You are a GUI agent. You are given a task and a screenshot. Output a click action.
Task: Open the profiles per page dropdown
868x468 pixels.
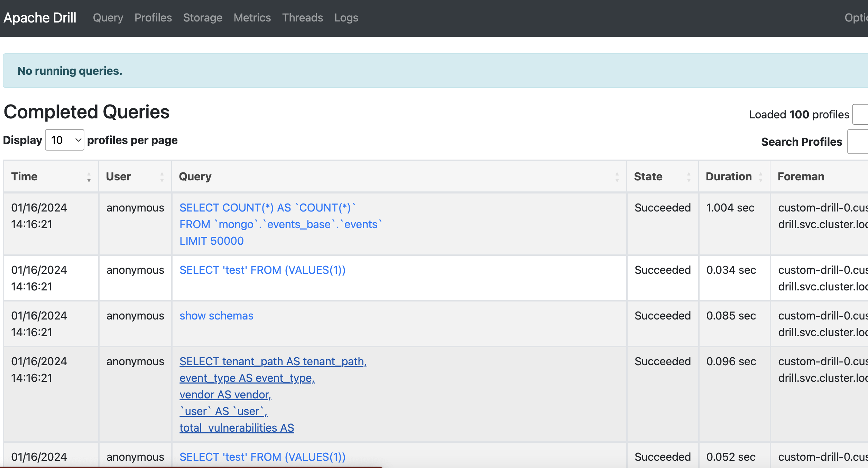click(x=65, y=140)
